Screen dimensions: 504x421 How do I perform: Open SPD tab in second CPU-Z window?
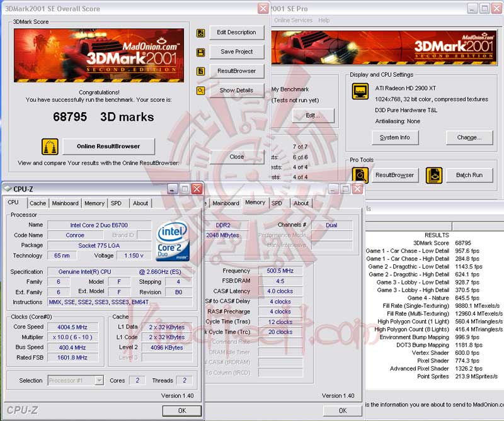[277, 203]
